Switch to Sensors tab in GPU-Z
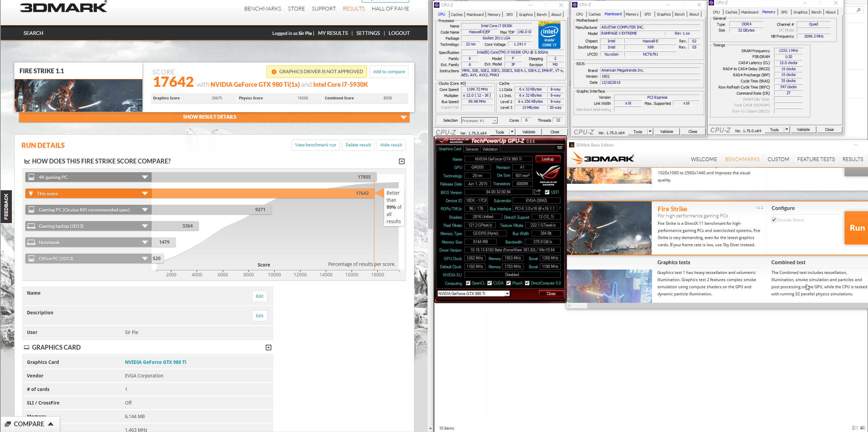Screen dimensions: 868x432 coord(472,149)
